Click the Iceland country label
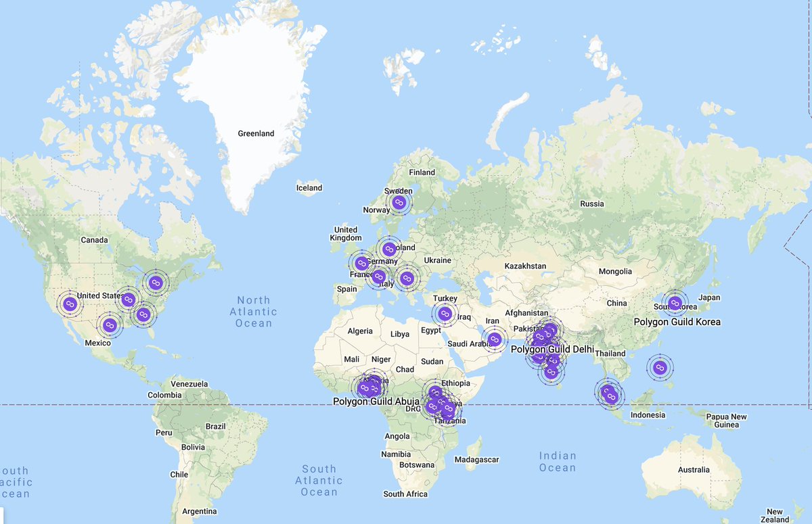 click(309, 188)
